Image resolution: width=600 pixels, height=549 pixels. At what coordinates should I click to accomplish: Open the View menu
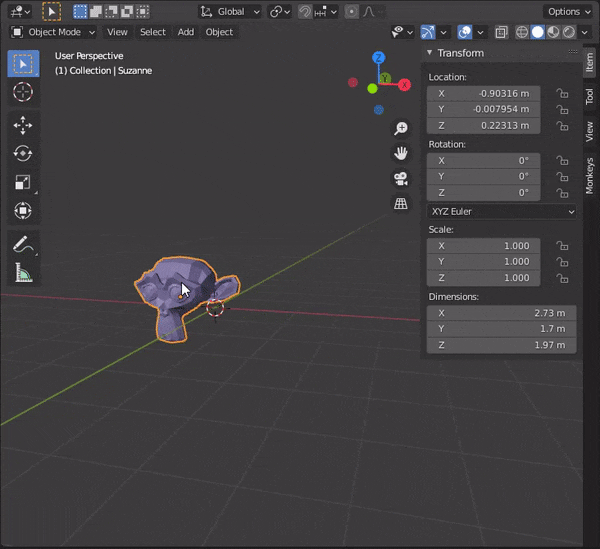tap(117, 33)
